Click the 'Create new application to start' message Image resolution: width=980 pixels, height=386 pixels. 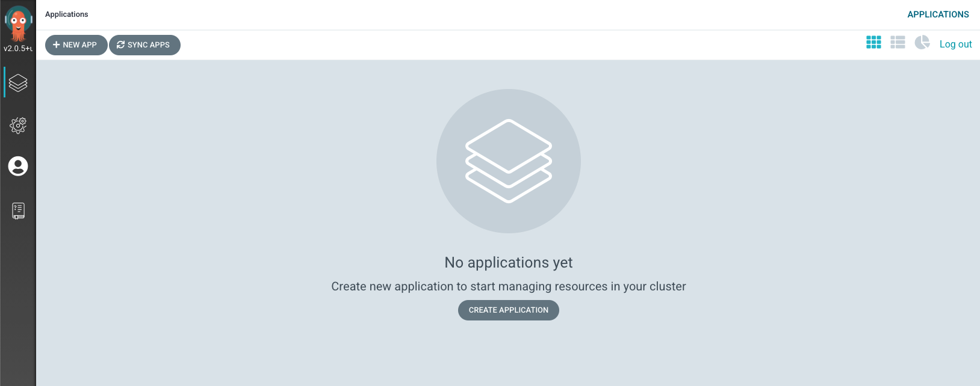point(509,287)
